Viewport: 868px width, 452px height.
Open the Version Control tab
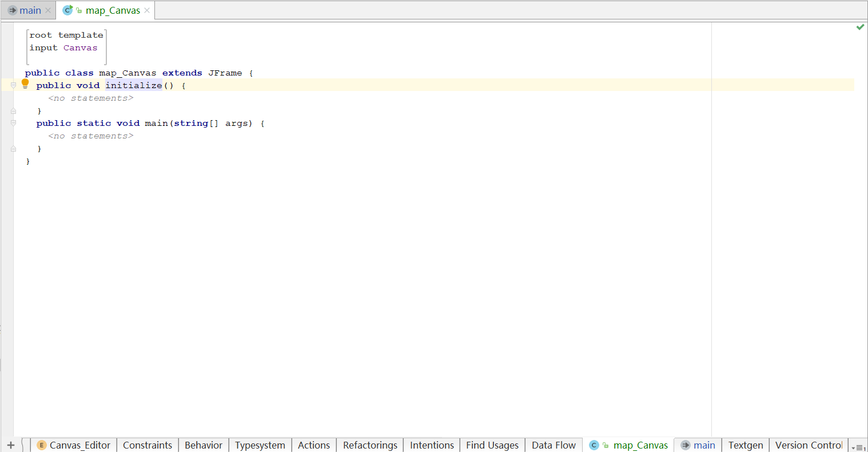(808, 445)
